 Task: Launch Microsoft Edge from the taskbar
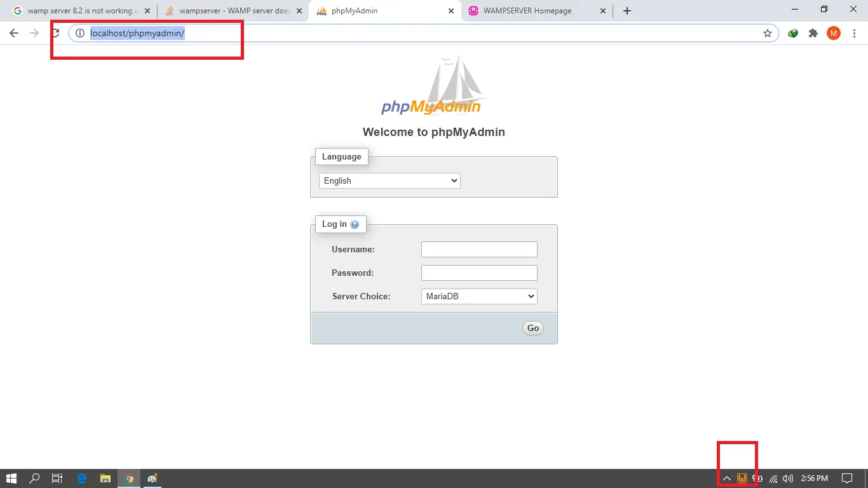point(82,478)
